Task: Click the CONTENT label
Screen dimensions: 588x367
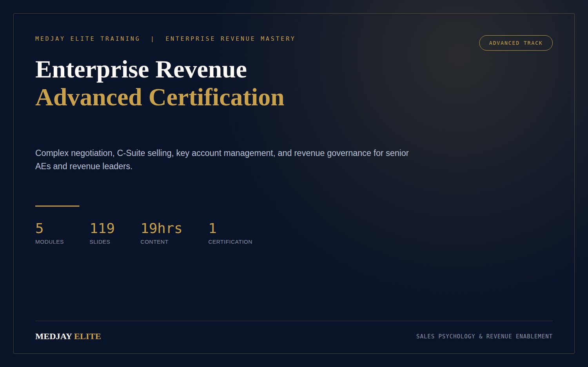Action: [154, 242]
